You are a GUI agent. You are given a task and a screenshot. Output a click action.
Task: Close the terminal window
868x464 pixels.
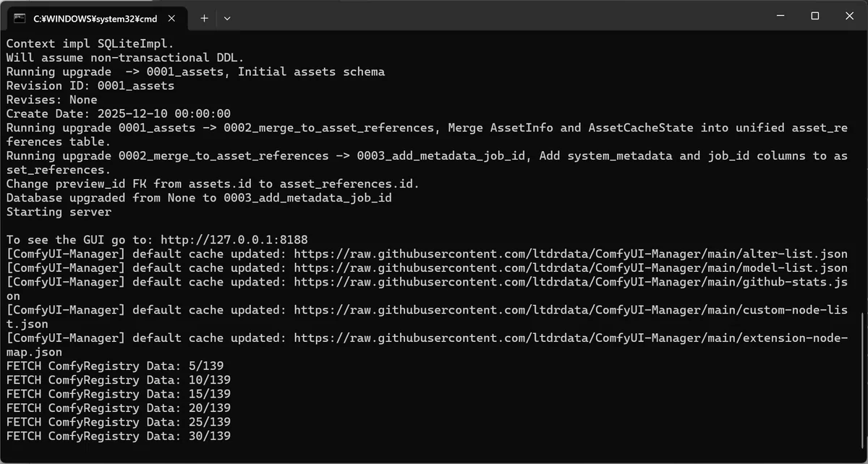tap(848, 15)
